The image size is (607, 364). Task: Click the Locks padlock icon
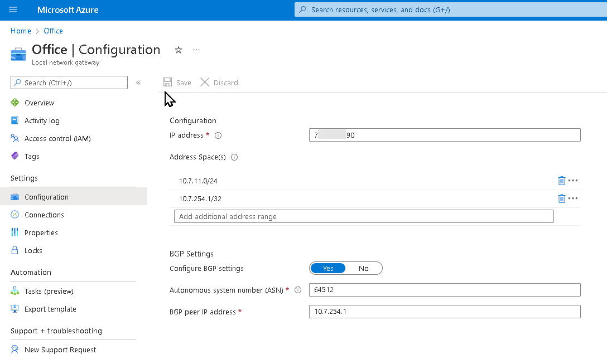coord(15,250)
